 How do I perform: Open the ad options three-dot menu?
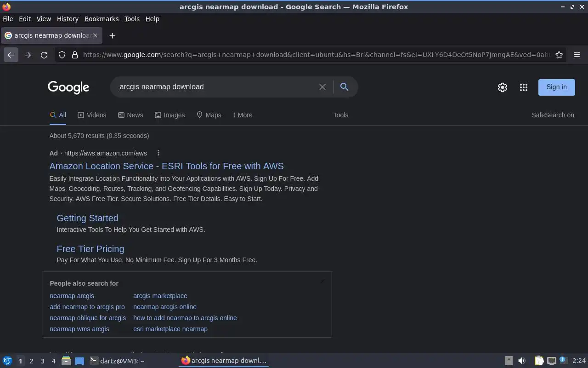coord(158,153)
